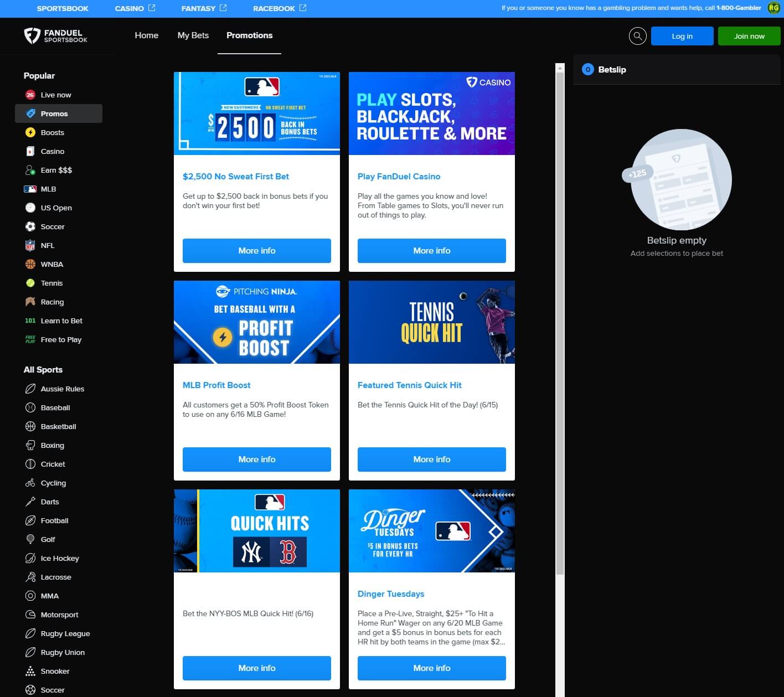
Task: Open Racebook from the top bar
Action: (x=280, y=8)
